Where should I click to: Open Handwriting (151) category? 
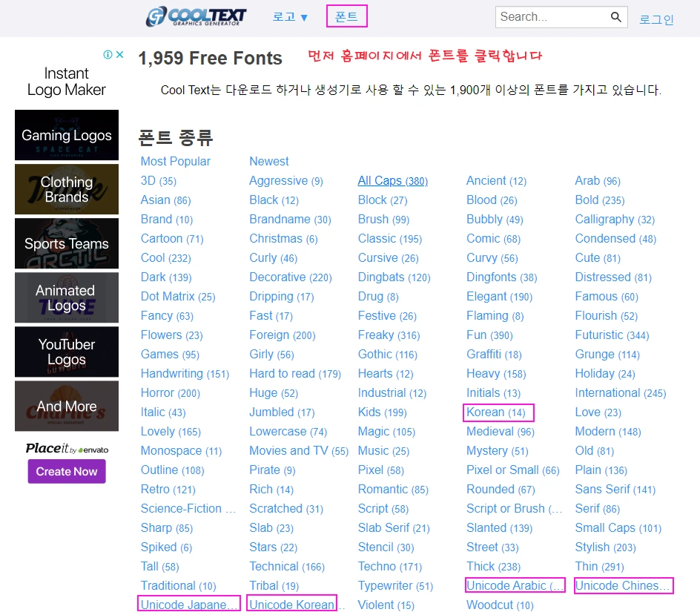coord(185,374)
